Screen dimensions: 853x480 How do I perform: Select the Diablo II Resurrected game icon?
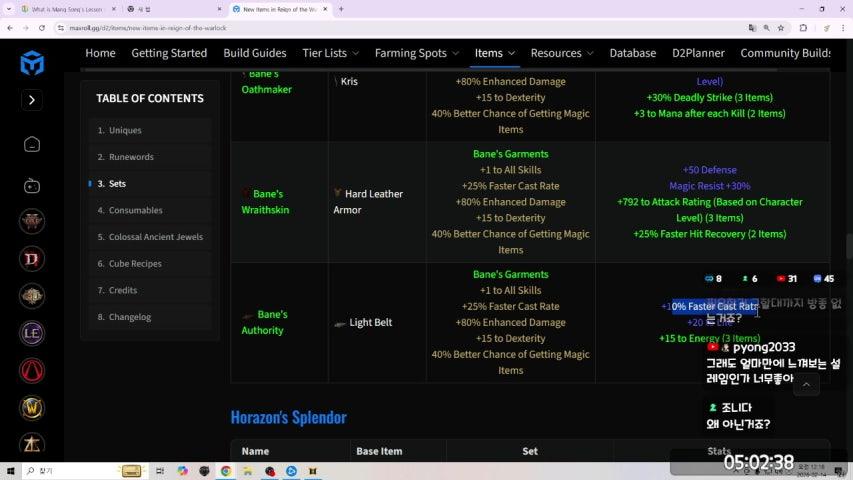[32, 221]
